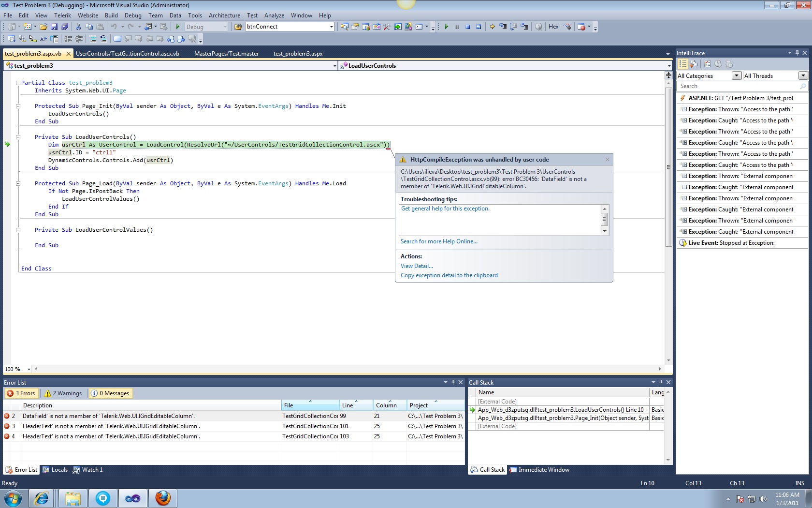Switch to UserControls/TestG...tionControl.ascx.vb tab
The image size is (812, 508).
pos(128,54)
